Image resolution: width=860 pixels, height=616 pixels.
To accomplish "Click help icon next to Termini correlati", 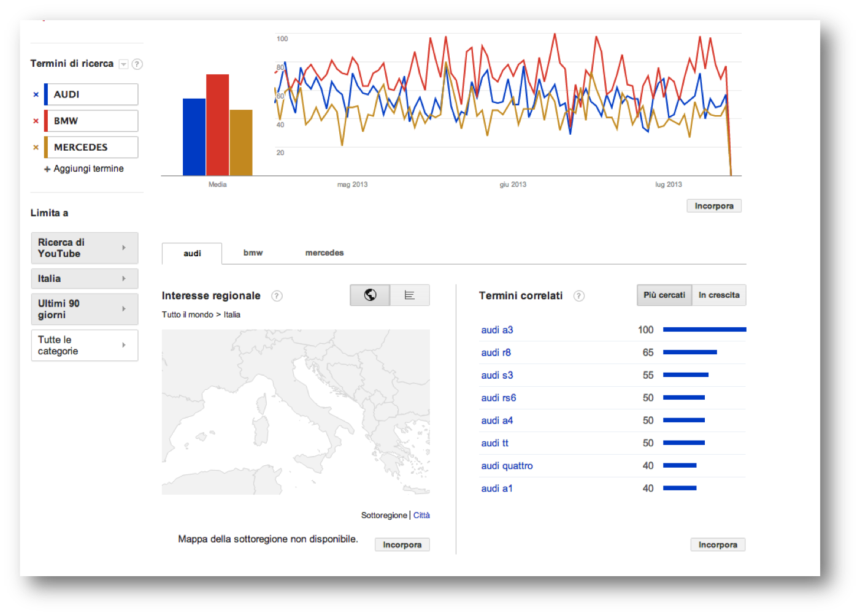I will tap(579, 296).
